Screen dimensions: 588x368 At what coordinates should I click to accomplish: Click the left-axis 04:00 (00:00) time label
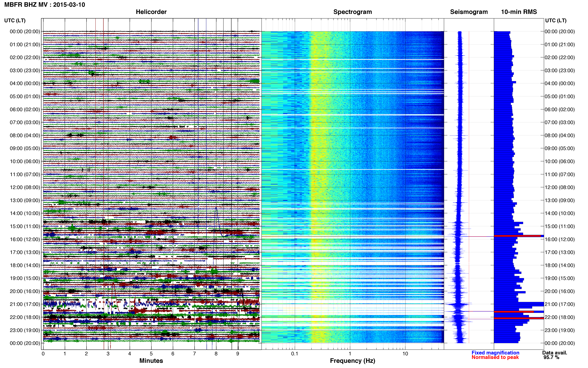coord(25,83)
